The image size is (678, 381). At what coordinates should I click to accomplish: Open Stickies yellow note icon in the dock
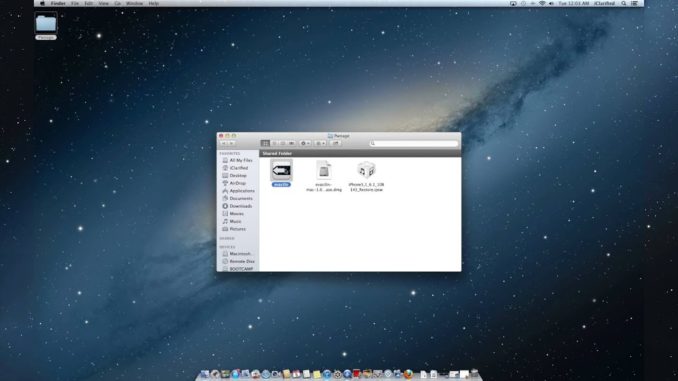pos(317,374)
